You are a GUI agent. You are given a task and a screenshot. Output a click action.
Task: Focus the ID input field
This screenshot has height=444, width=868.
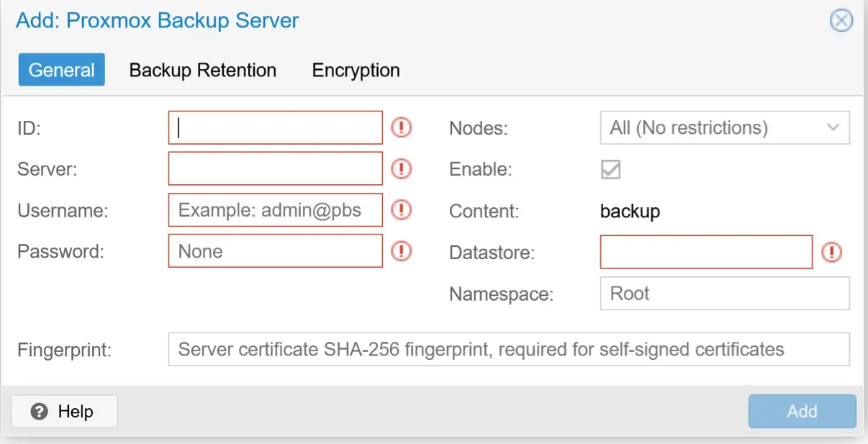pos(276,128)
